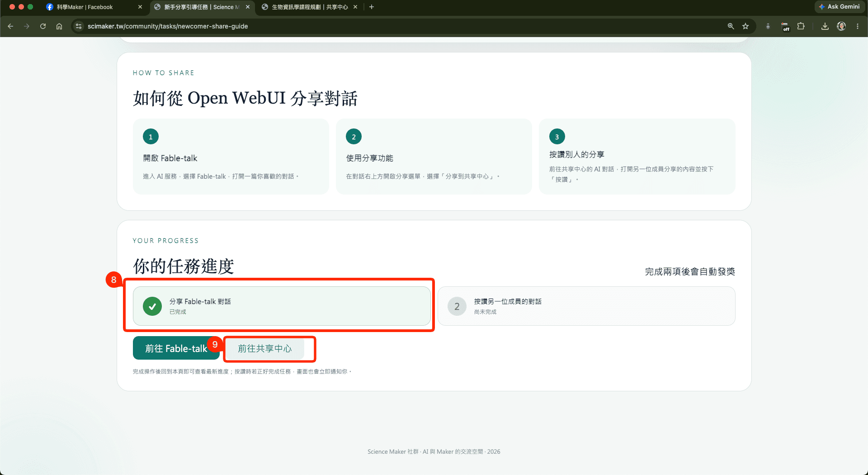Screen dimensions: 868x475
Task: Select the 按讚另一位成員的對話 task card
Action: (x=586, y=306)
